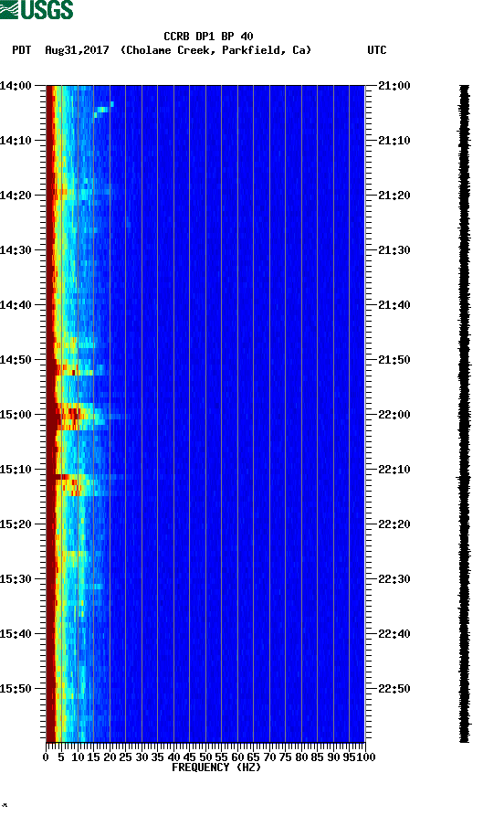Viewport: 504px width, 815px height.
Task: Click the '15:00' PDT time label
Action: tap(16, 415)
